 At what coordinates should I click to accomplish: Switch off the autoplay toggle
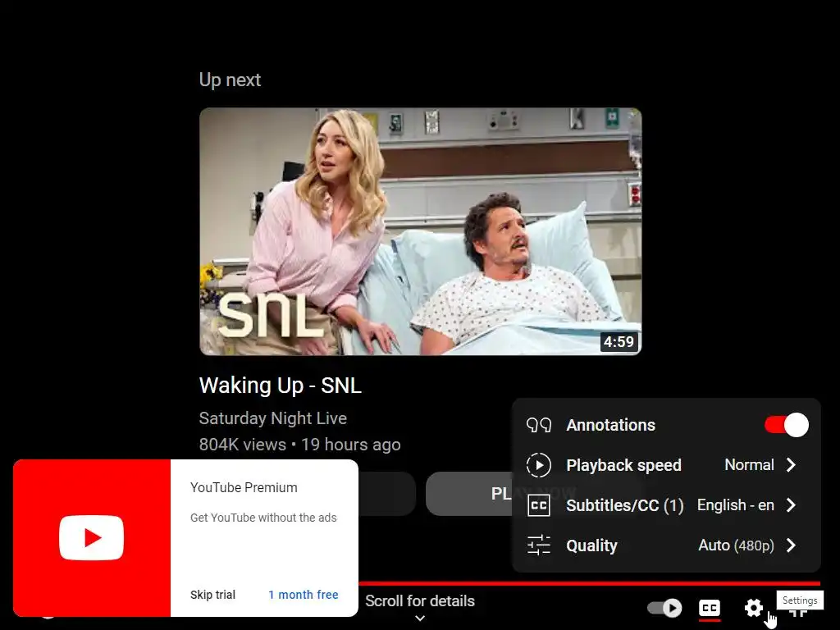click(664, 608)
